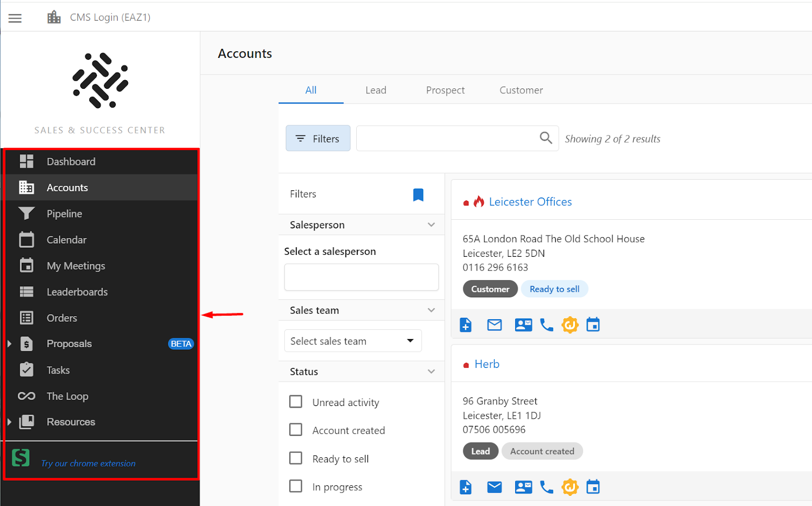Open the Select sales team dropdown
Image resolution: width=812 pixels, height=506 pixels.
[353, 341]
